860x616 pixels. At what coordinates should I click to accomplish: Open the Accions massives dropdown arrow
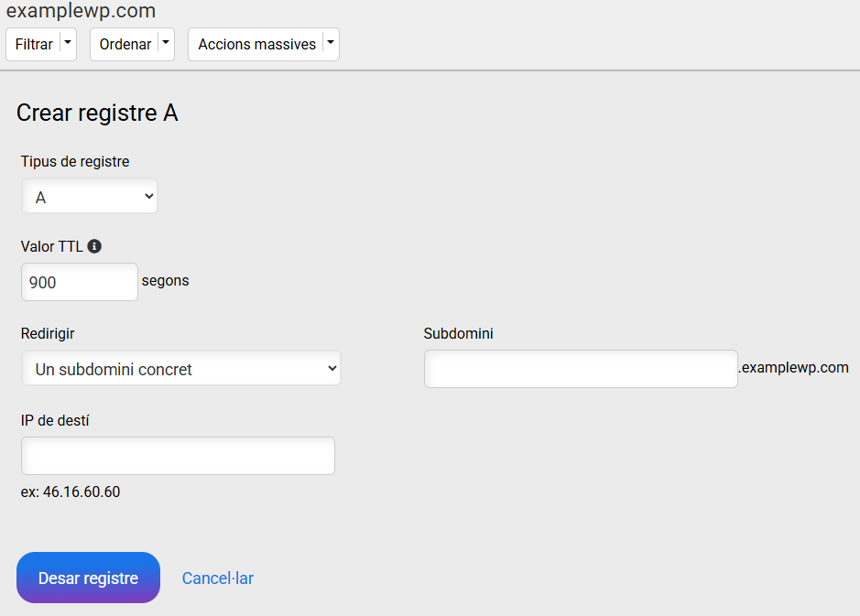tap(331, 43)
